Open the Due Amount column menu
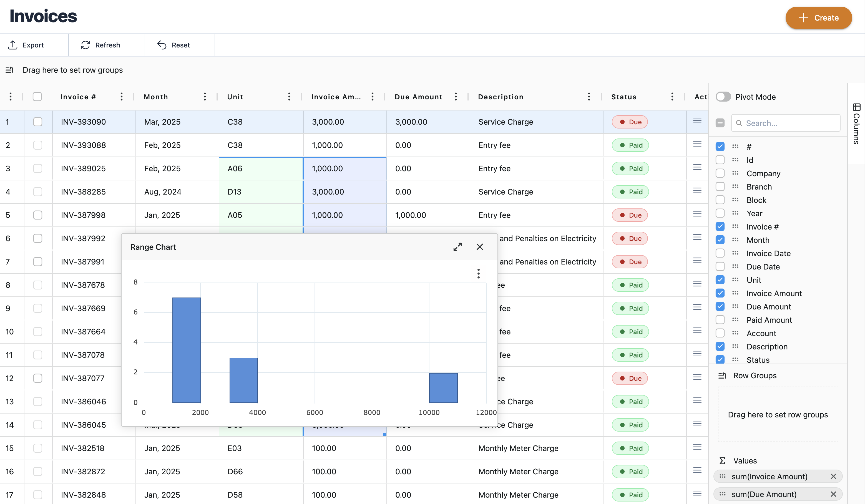Viewport: 865px width, 504px height. [456, 97]
